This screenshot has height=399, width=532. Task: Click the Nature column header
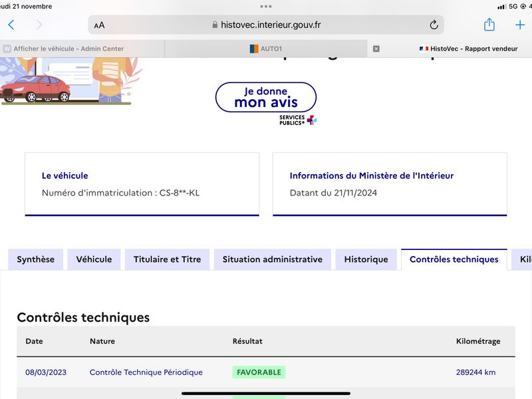(x=102, y=341)
